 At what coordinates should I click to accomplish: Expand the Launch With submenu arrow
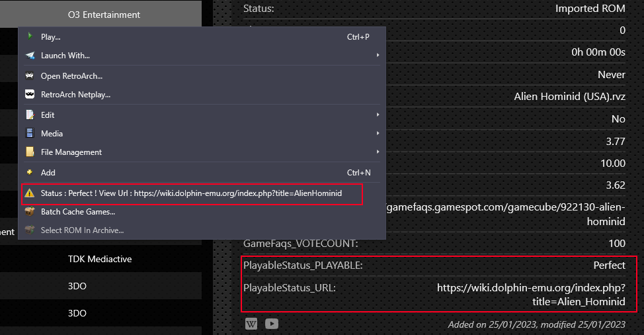(378, 55)
